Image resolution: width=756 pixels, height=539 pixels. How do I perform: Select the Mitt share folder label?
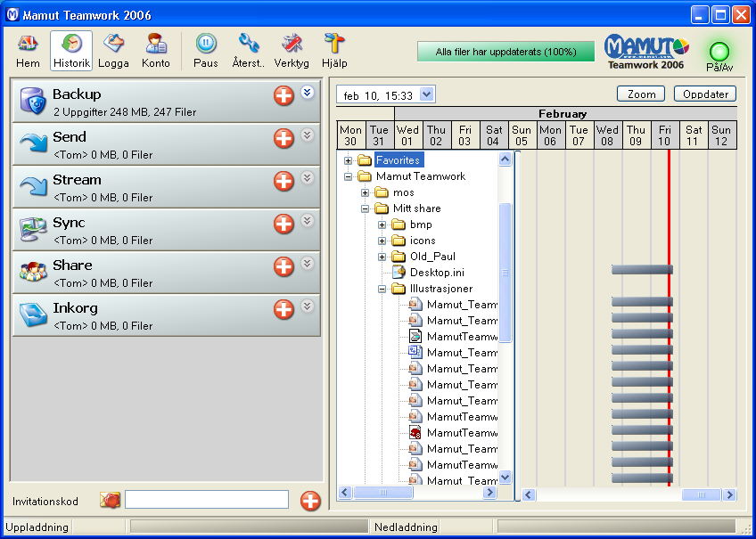[x=416, y=208]
